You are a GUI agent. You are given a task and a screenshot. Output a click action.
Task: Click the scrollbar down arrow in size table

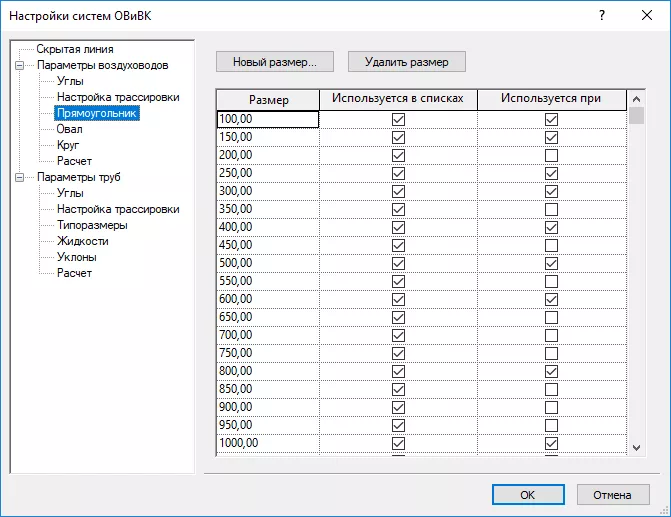636,447
